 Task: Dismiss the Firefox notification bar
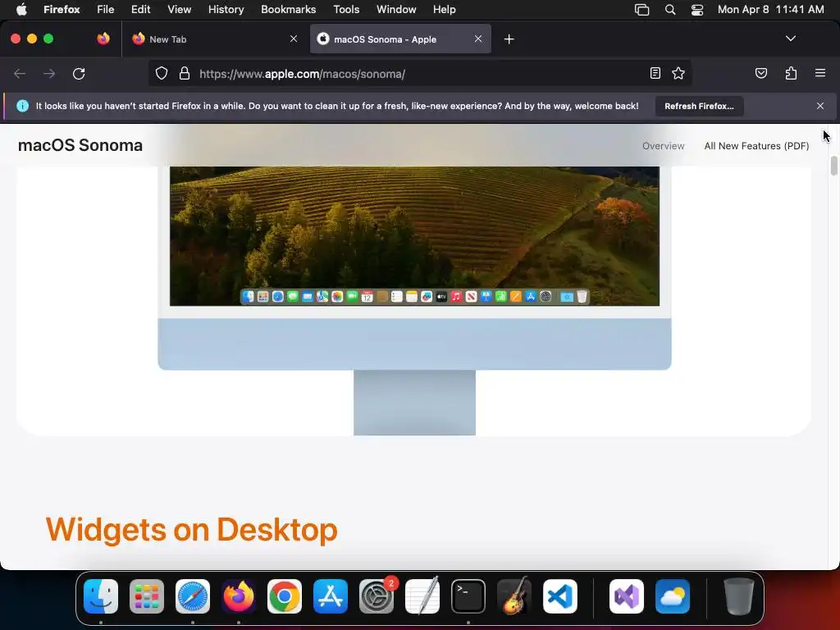click(x=820, y=106)
